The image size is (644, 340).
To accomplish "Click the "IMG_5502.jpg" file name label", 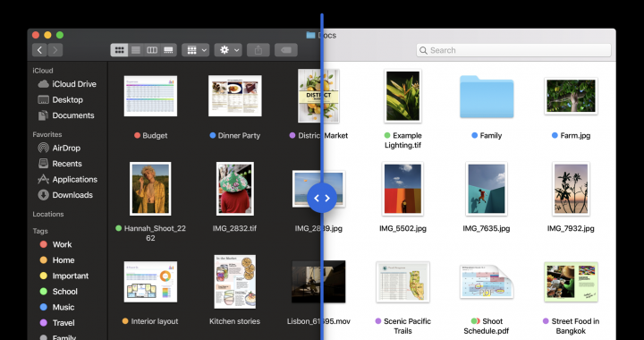I will point(402,228).
